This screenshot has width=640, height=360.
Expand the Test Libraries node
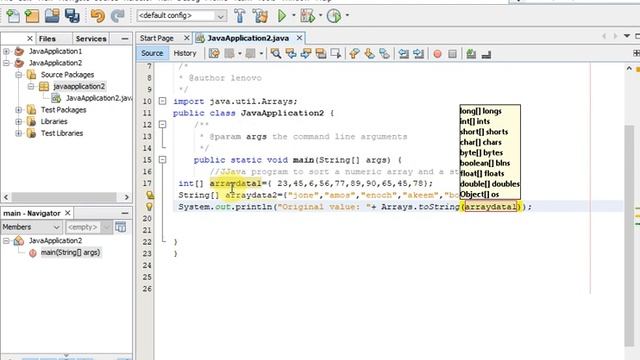tap(18, 133)
